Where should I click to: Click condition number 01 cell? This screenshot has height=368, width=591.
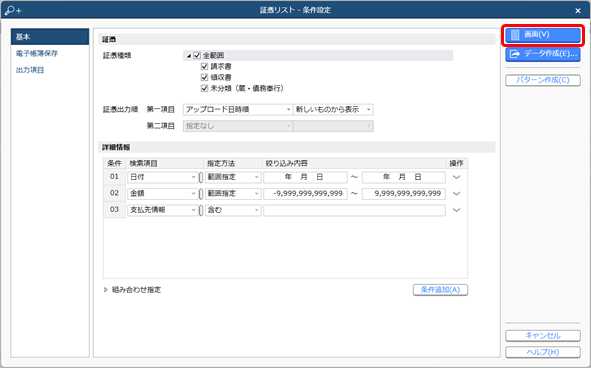click(x=114, y=177)
